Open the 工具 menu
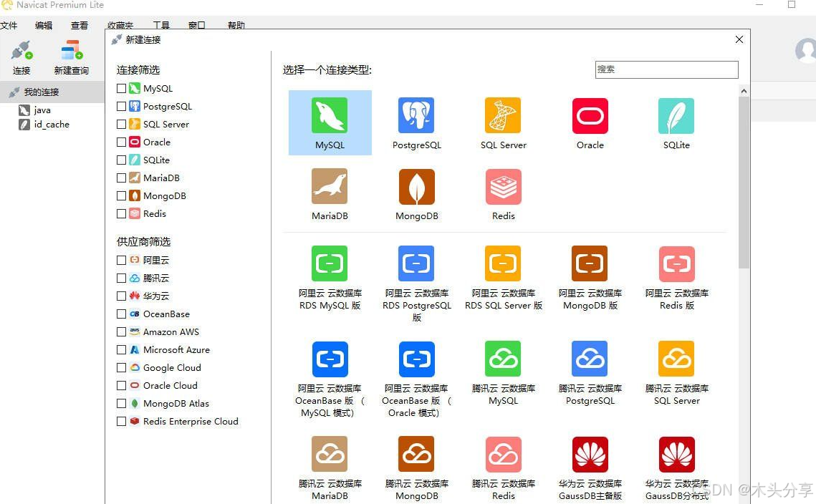 click(161, 25)
